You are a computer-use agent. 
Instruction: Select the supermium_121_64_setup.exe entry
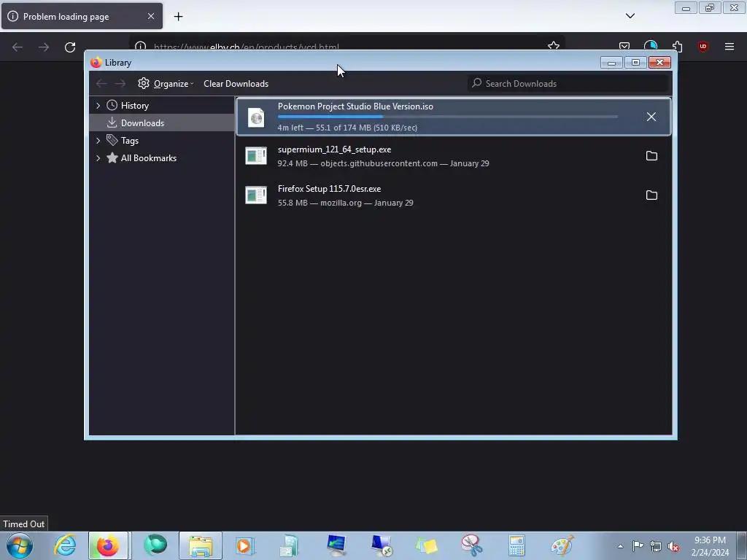[x=453, y=156]
